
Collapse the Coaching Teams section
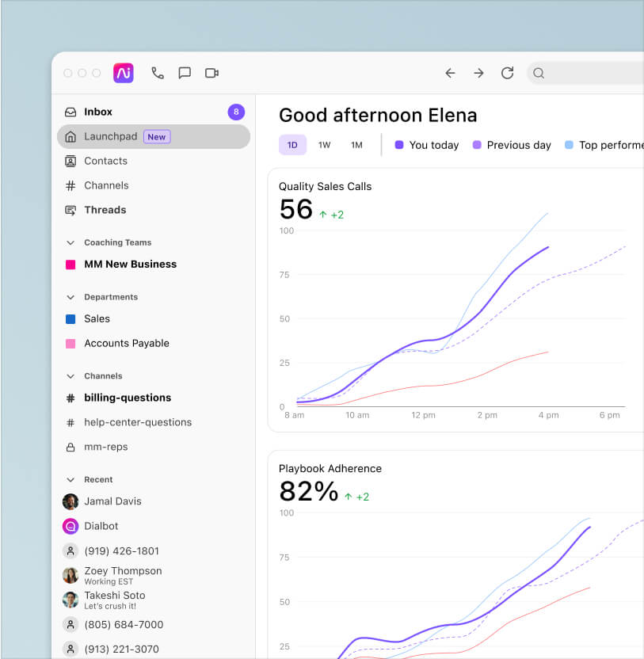pyautogui.click(x=72, y=242)
